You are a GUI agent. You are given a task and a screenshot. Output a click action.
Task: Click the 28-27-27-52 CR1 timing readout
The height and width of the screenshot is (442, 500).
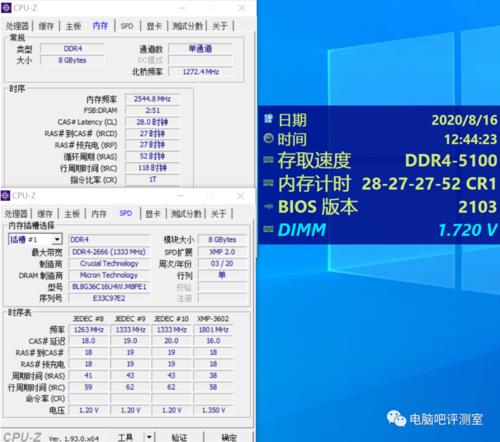429,183
